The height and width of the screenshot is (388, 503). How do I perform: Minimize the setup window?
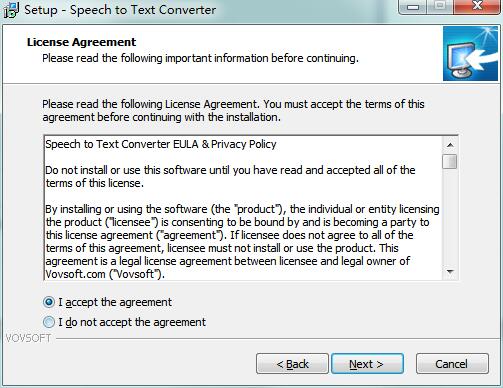tap(413, 7)
